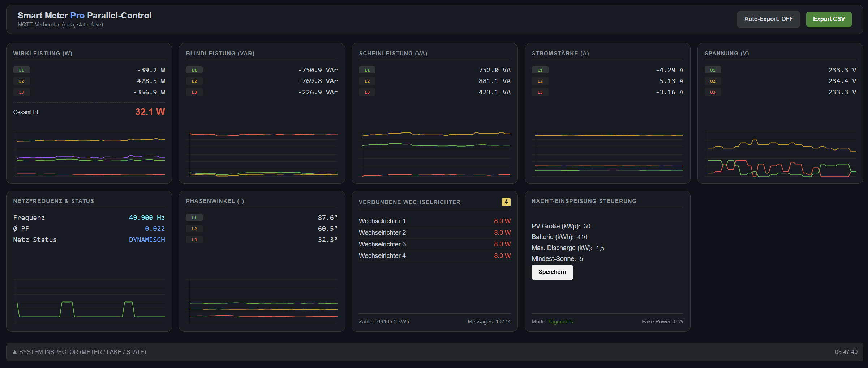Click the L1 badge in Scheinleistung panel
Viewport: 868px width, 368px height.
[367, 70]
